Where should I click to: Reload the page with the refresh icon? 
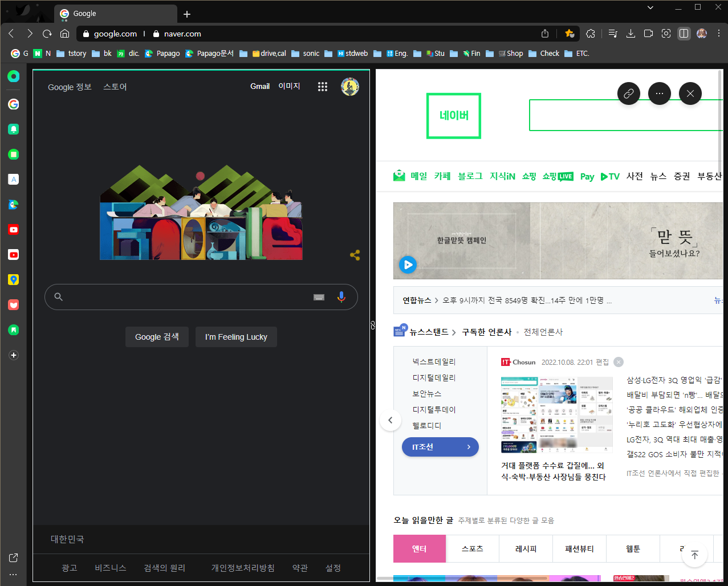[x=47, y=34]
